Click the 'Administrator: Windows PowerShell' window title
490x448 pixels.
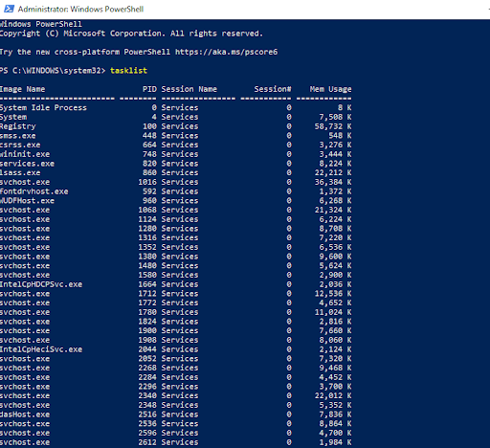[x=80, y=9]
